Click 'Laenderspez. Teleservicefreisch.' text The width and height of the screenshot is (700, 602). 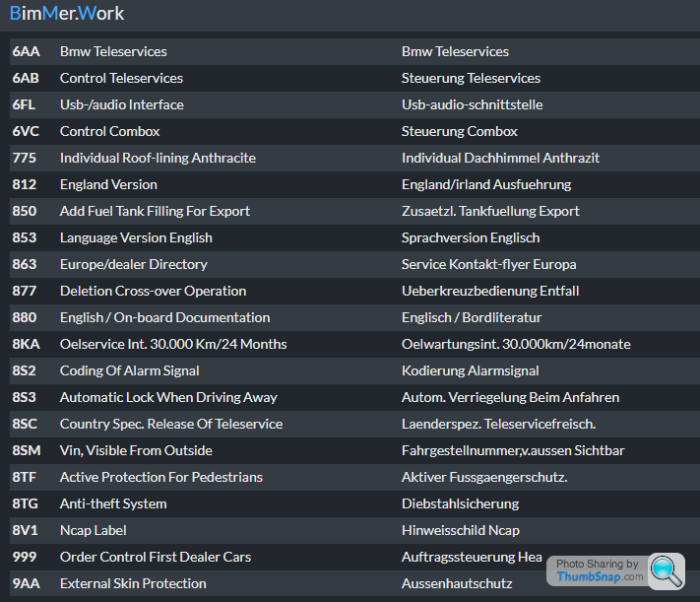point(498,424)
